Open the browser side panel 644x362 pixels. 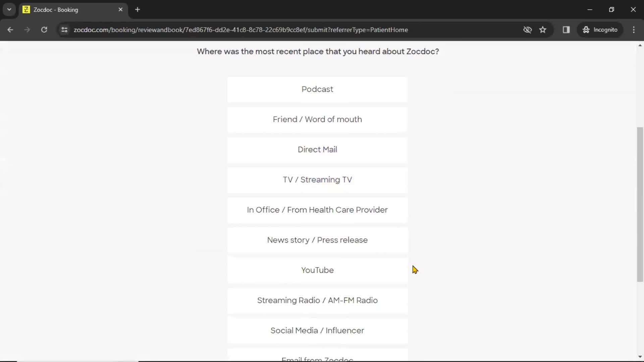(x=566, y=30)
